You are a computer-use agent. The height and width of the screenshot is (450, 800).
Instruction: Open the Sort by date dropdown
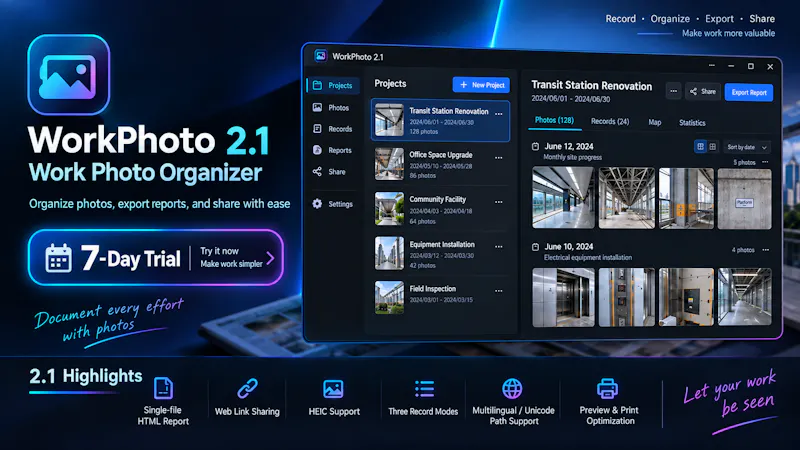[747, 147]
